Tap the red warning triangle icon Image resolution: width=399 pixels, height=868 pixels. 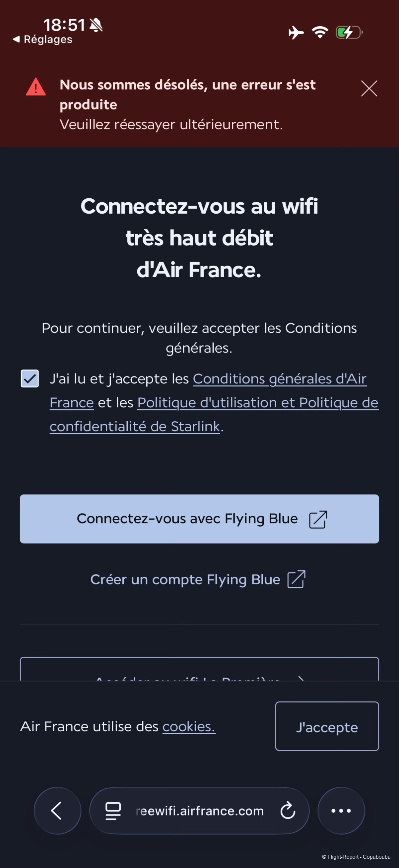(x=36, y=87)
